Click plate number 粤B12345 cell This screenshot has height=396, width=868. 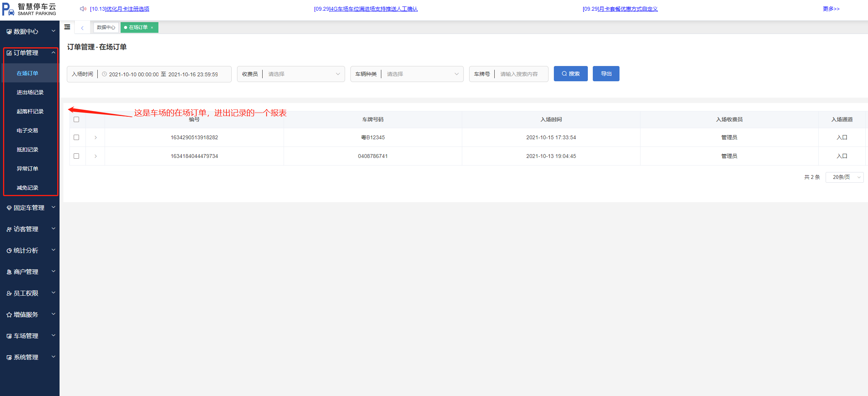[x=373, y=137]
